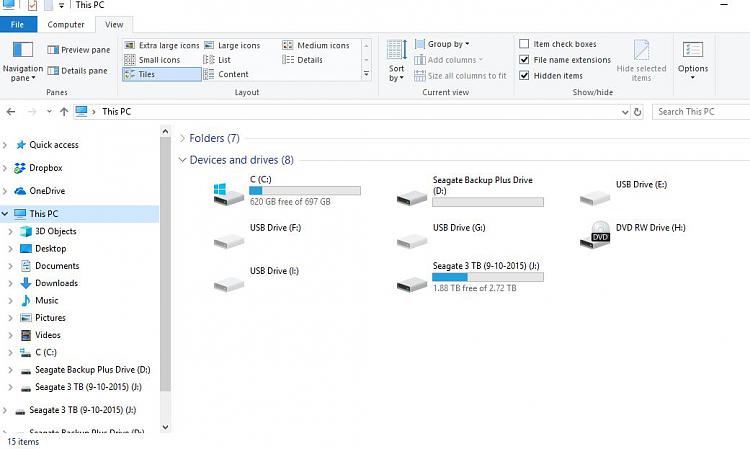Toggle the Details pane

77,71
